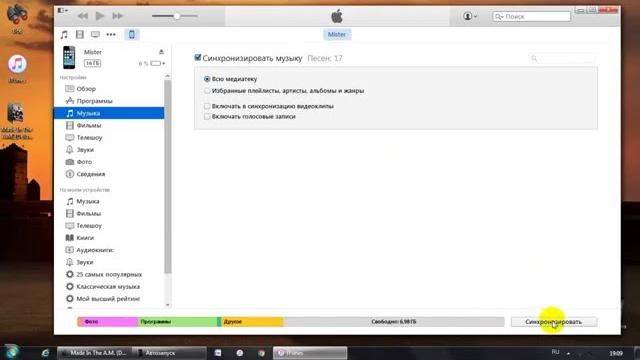Switch to the Music library icon
The image size is (640, 360).
64,35
